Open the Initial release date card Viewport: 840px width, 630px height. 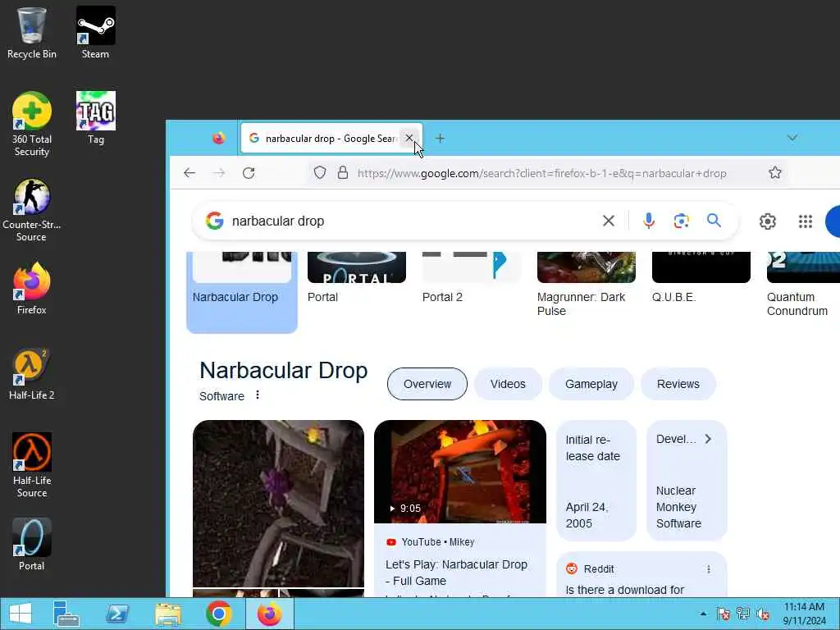[596, 481]
